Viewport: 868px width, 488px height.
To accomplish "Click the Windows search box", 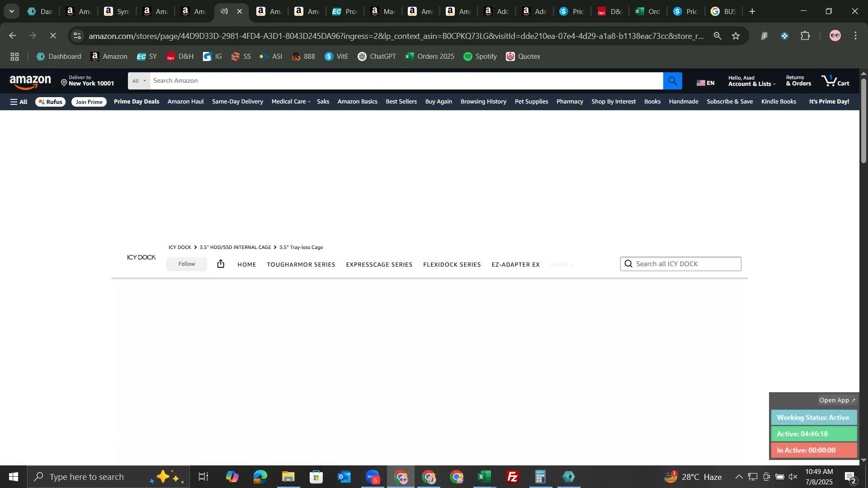I will click(108, 477).
